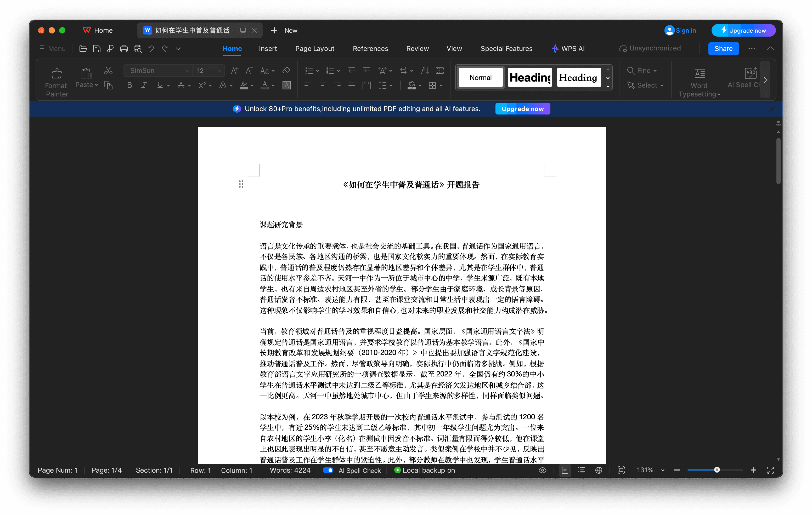Viewport: 812px width, 516px height.
Task: Toggle character shading button
Action: click(x=286, y=85)
